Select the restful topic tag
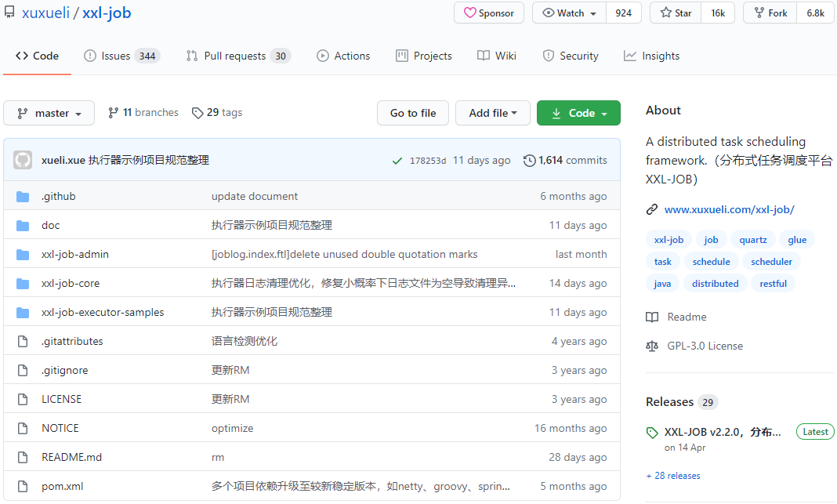Image resolution: width=837 pixels, height=504 pixels. 773,284
